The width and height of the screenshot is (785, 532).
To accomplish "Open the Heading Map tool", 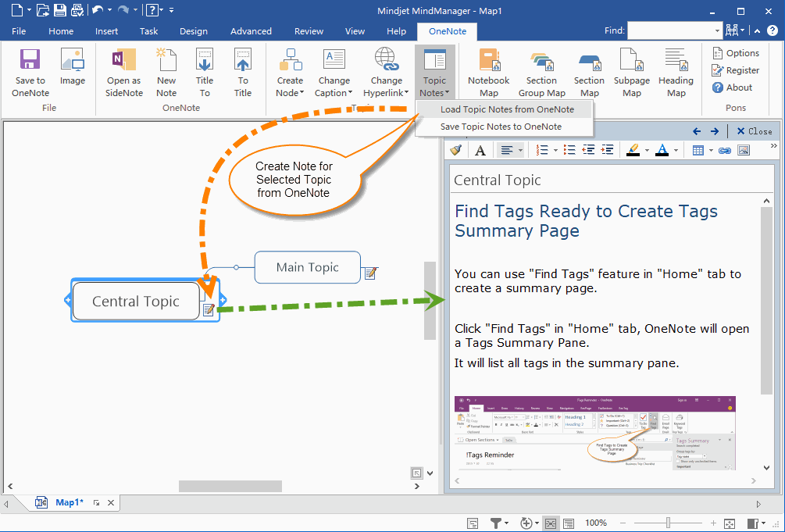I will click(x=676, y=73).
